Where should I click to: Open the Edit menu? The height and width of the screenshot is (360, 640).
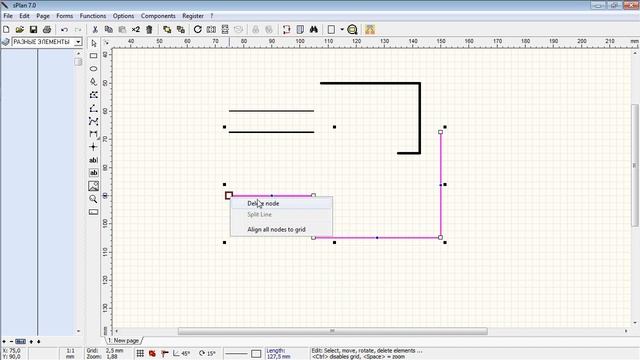24,16
